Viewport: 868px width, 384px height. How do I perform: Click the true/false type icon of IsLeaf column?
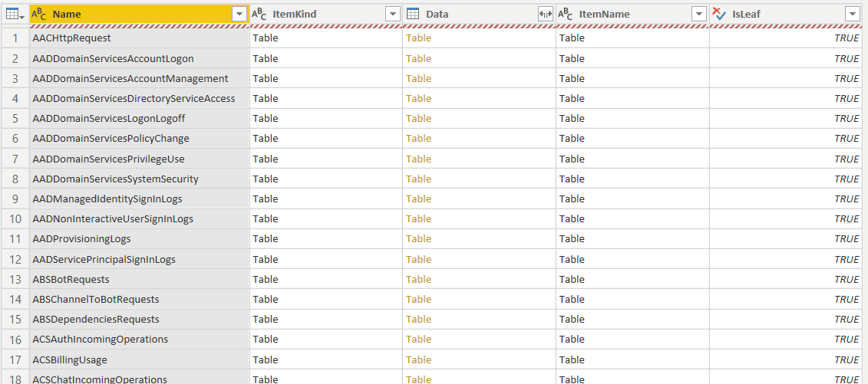point(720,15)
